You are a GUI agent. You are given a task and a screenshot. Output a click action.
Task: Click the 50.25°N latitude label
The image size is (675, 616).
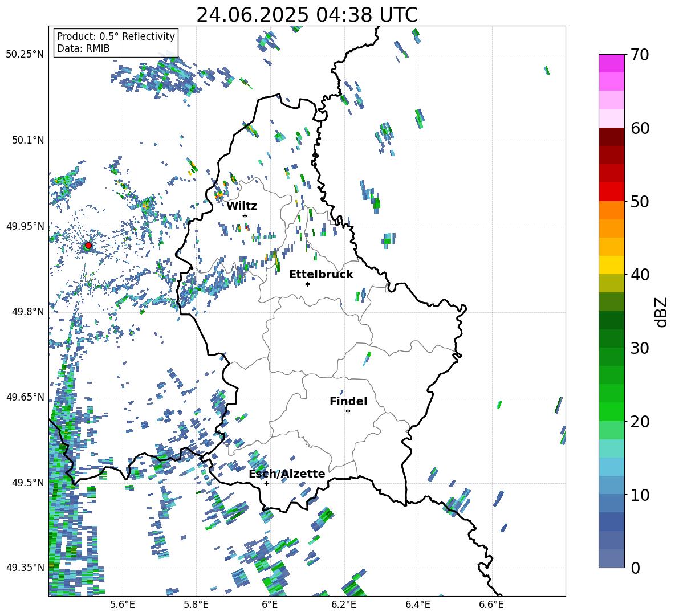pos(25,55)
